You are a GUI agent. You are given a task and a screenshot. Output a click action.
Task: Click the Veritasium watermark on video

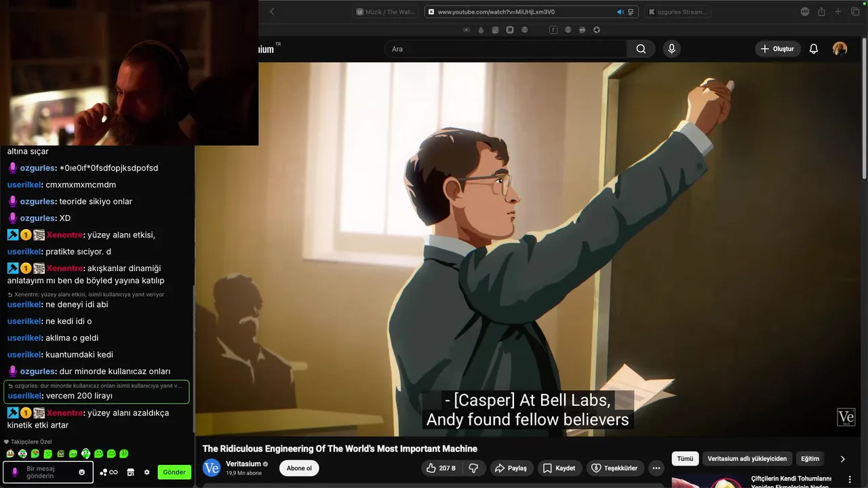(846, 417)
